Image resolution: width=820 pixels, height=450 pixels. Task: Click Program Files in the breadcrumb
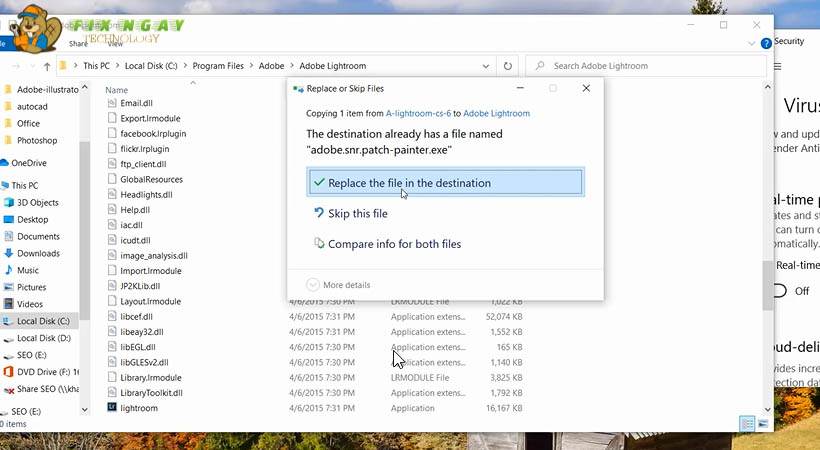pos(218,66)
